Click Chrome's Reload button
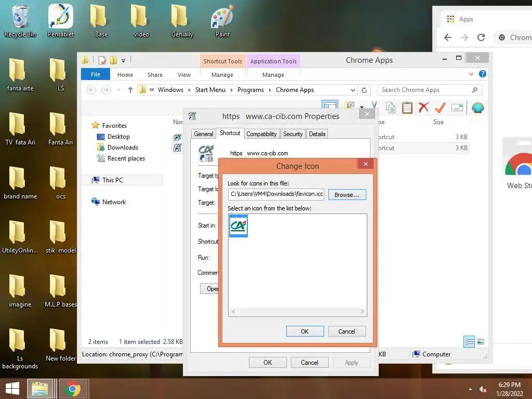This screenshot has width=532, height=399. coord(481,37)
